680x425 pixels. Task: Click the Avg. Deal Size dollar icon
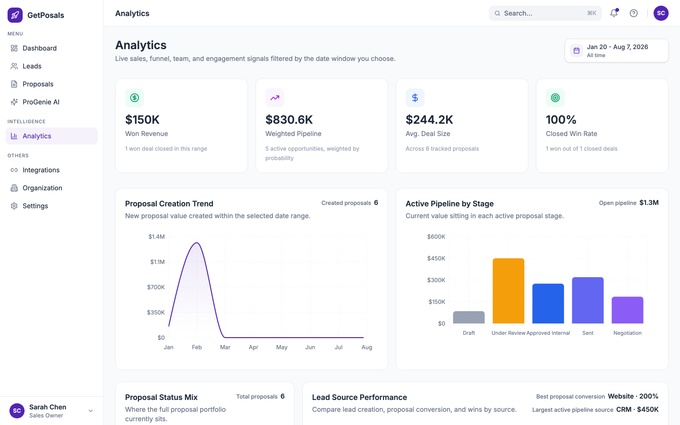(415, 98)
